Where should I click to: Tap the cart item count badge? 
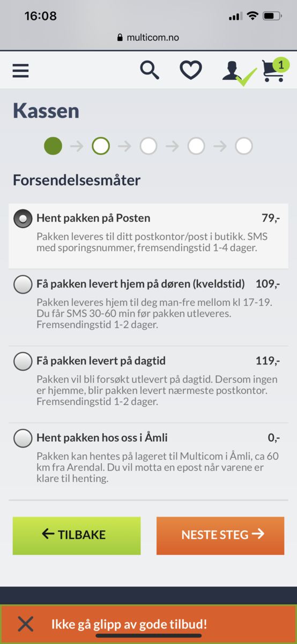pyautogui.click(x=280, y=65)
